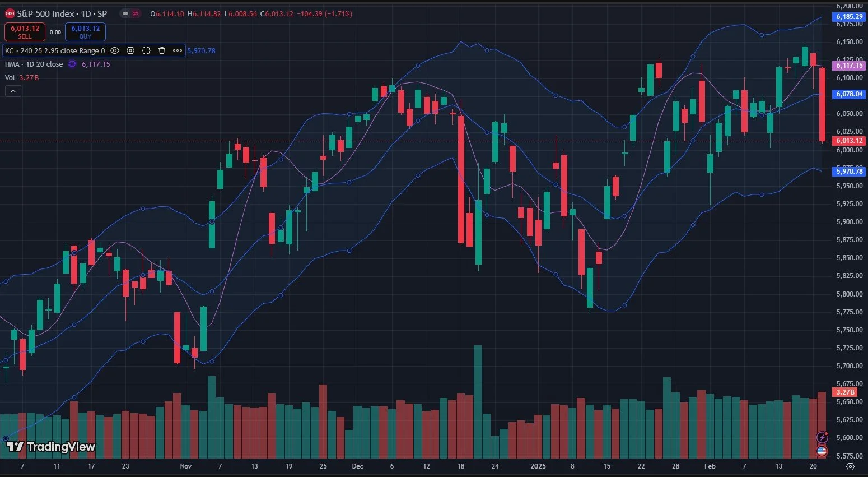
Task: Collapse the indicator legend with chevron arrow
Action: [x=13, y=91]
